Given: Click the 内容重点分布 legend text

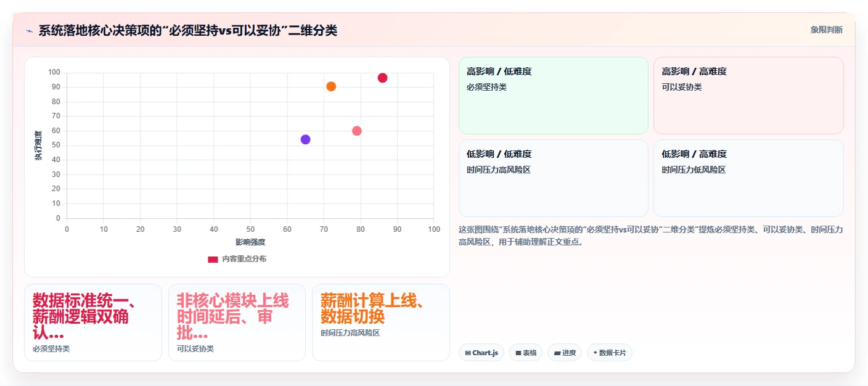Looking at the screenshot, I should click(x=245, y=259).
